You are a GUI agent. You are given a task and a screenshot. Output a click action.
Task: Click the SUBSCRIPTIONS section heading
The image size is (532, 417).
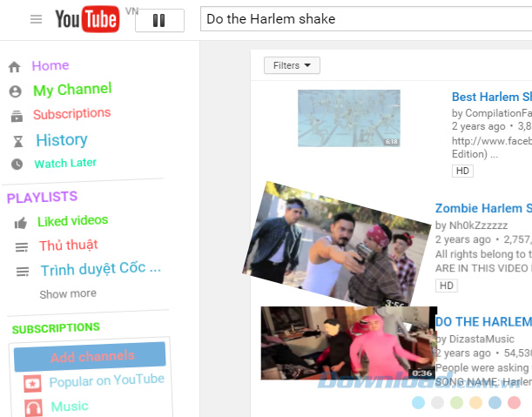tap(56, 328)
